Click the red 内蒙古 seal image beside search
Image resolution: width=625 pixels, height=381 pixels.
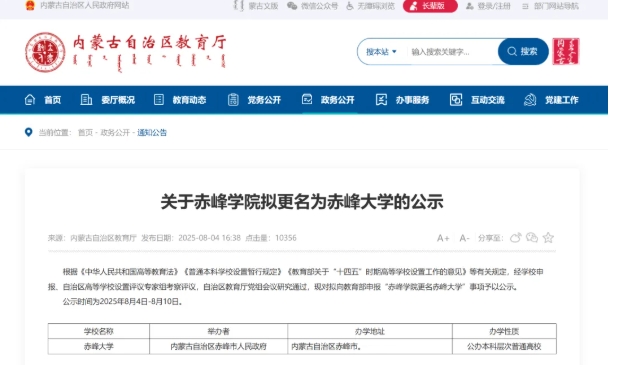click(x=566, y=51)
